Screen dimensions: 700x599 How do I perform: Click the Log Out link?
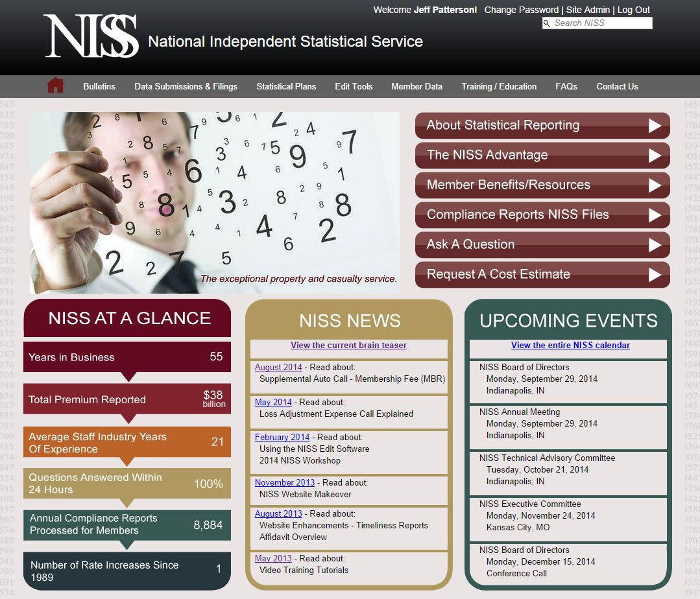pyautogui.click(x=633, y=10)
